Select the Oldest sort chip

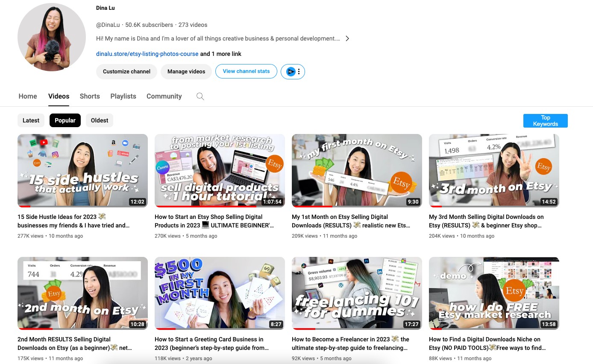tap(100, 120)
